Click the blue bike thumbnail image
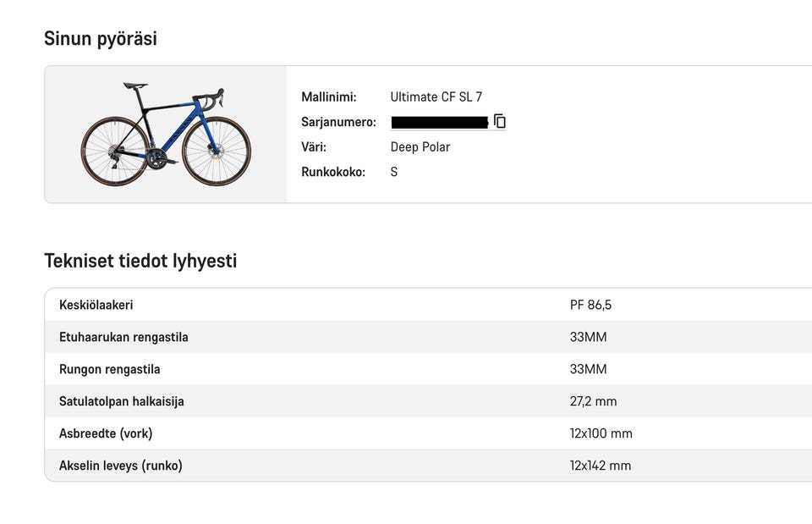 point(166,134)
